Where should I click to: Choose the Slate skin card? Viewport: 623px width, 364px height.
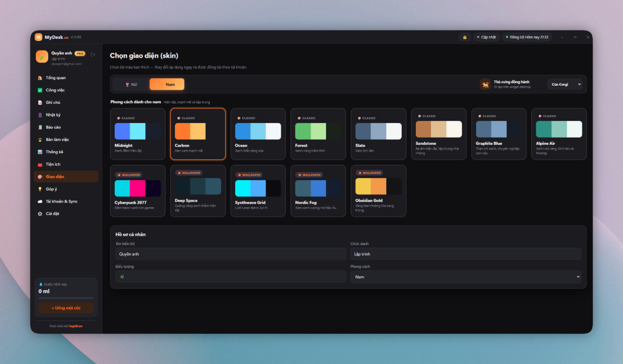click(x=378, y=134)
